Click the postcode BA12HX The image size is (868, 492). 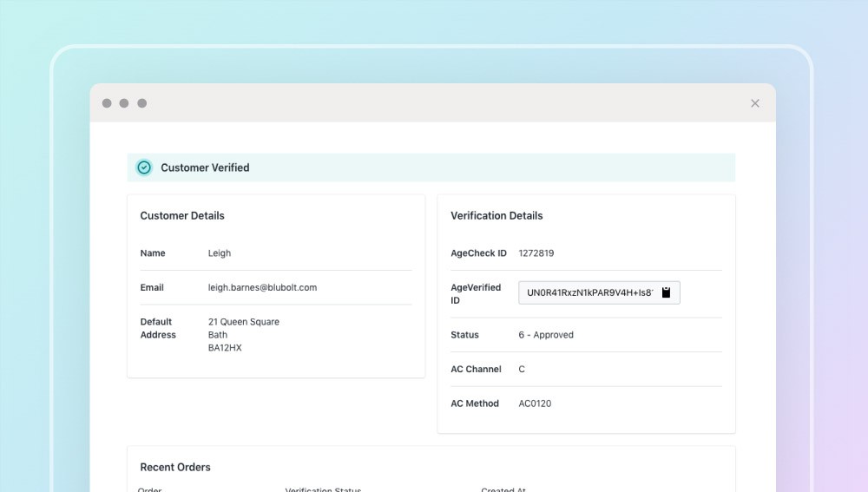coord(225,348)
